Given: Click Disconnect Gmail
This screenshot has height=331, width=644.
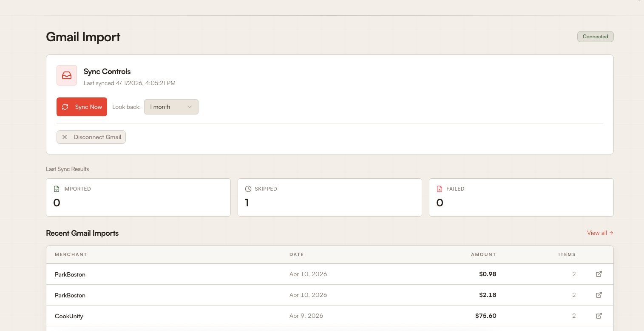Looking at the screenshot, I should click(x=97, y=137).
